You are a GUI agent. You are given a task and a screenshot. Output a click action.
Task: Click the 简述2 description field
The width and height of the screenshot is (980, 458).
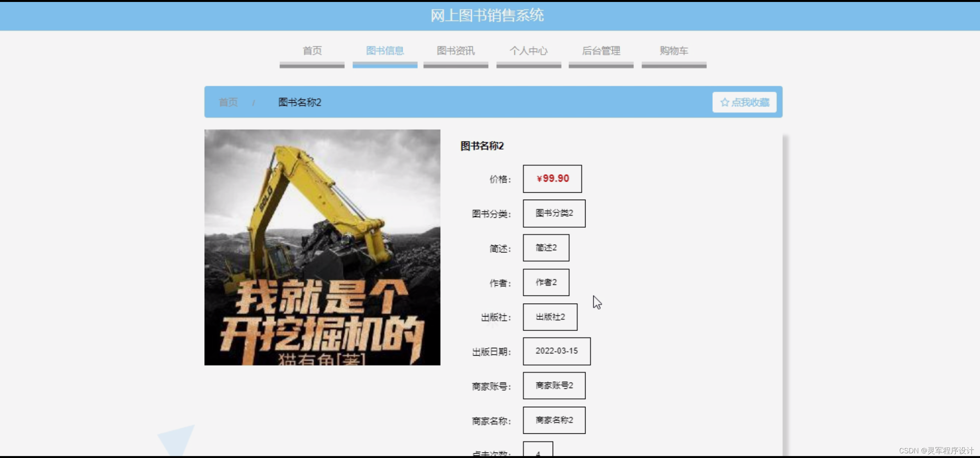pyautogui.click(x=546, y=248)
